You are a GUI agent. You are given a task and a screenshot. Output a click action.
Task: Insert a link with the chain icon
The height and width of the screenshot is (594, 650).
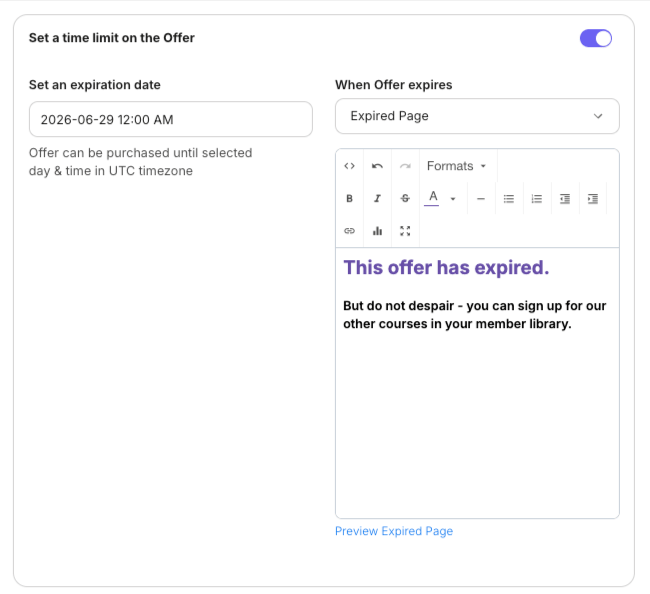349,230
